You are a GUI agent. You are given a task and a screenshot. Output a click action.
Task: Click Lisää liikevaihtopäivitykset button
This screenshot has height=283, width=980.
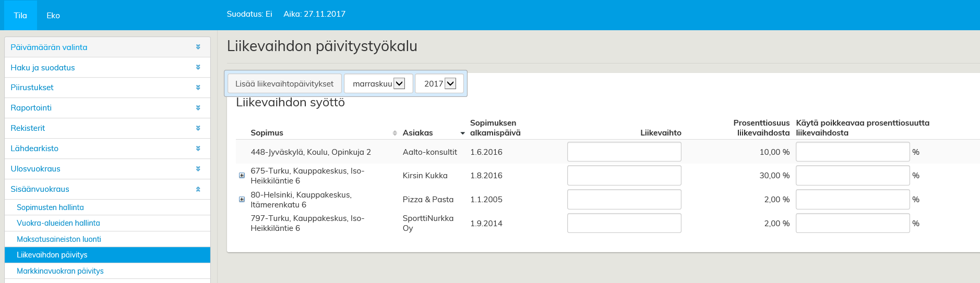pyautogui.click(x=284, y=83)
